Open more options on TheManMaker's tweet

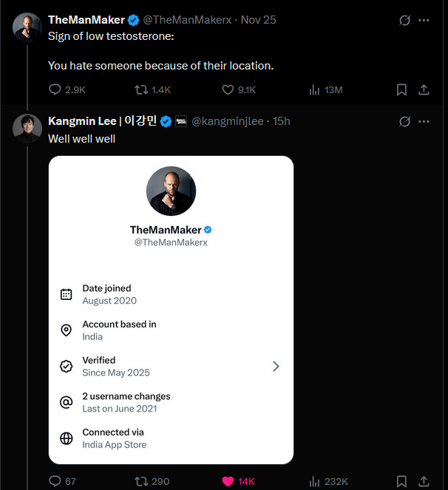point(424,20)
